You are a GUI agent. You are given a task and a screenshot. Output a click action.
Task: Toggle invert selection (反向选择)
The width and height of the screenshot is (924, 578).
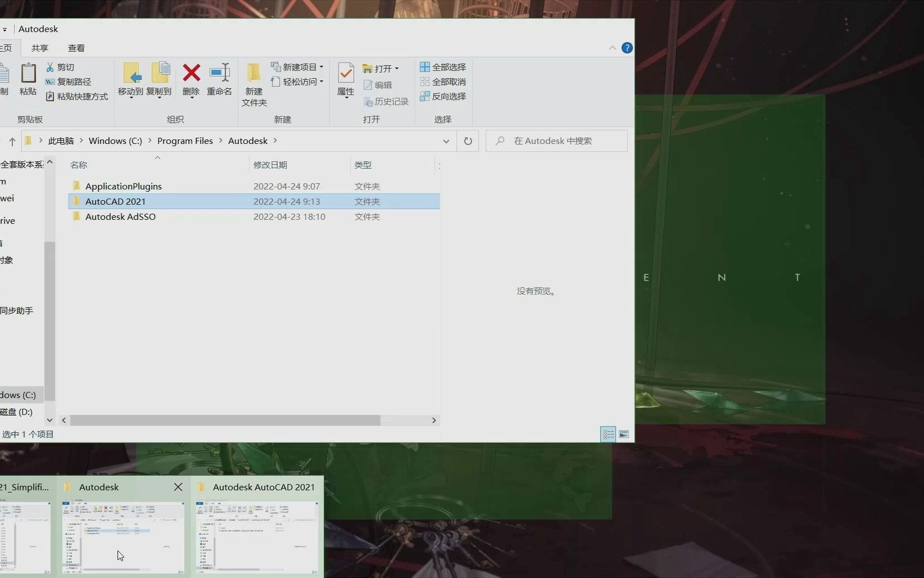pos(443,96)
